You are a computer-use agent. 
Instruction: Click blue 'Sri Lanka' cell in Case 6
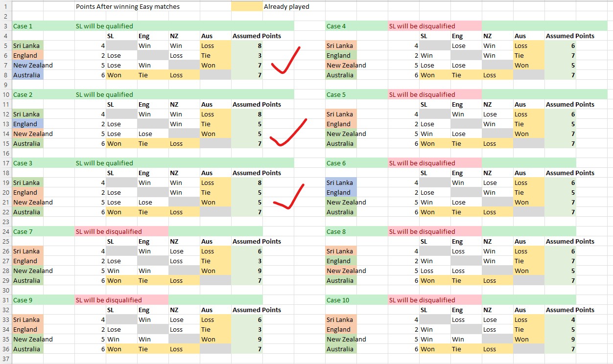(x=341, y=182)
